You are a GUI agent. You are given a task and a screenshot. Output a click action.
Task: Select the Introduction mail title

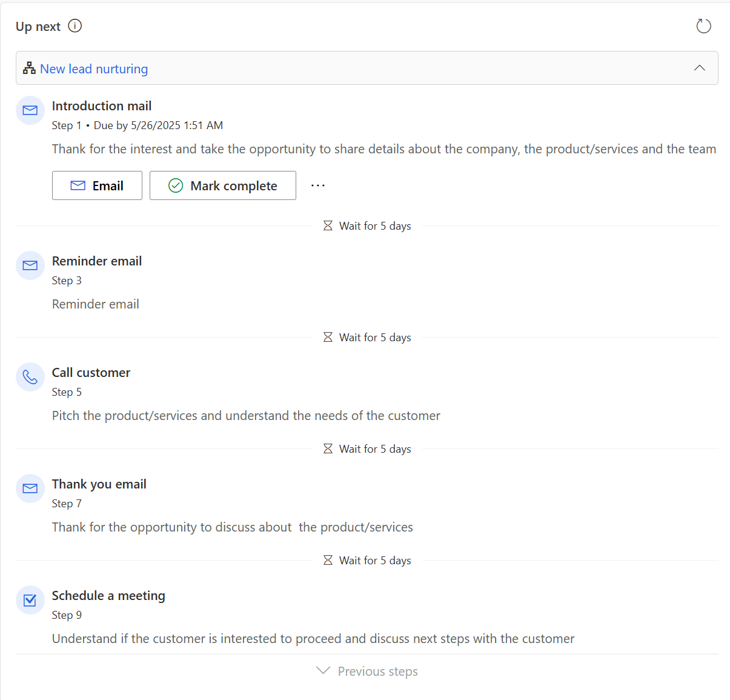point(102,106)
